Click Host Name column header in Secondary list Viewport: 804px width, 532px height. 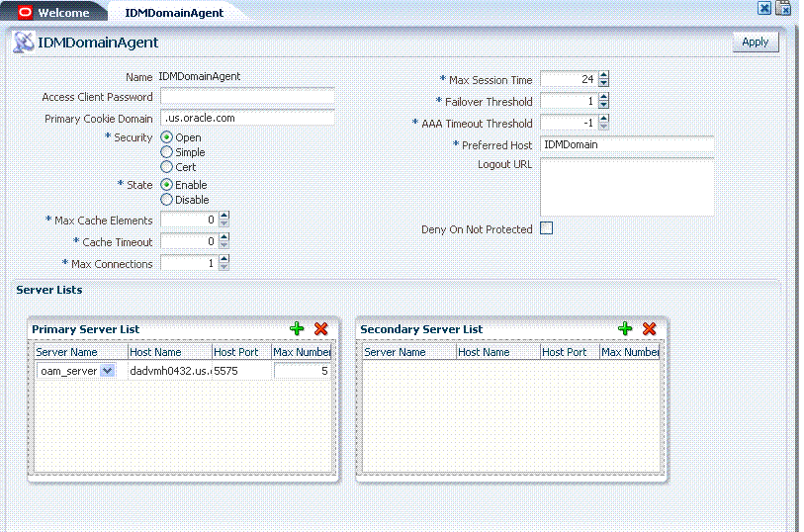pyautogui.click(x=498, y=352)
